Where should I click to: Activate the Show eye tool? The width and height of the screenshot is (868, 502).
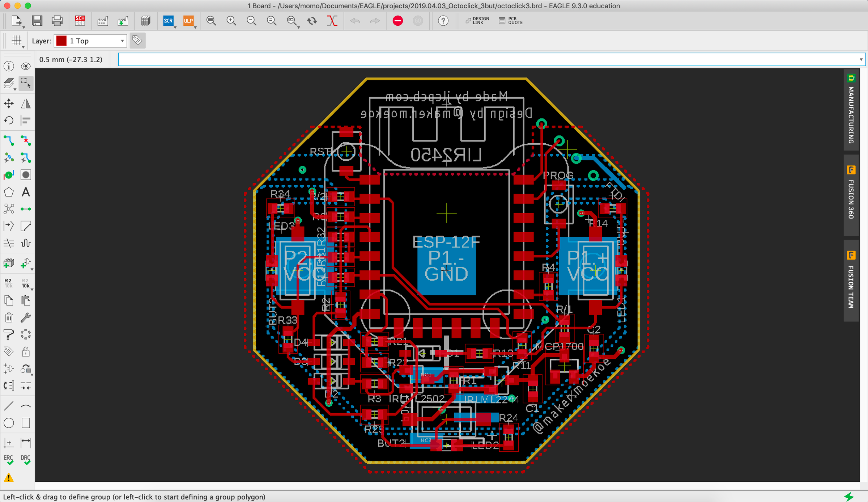[26, 66]
